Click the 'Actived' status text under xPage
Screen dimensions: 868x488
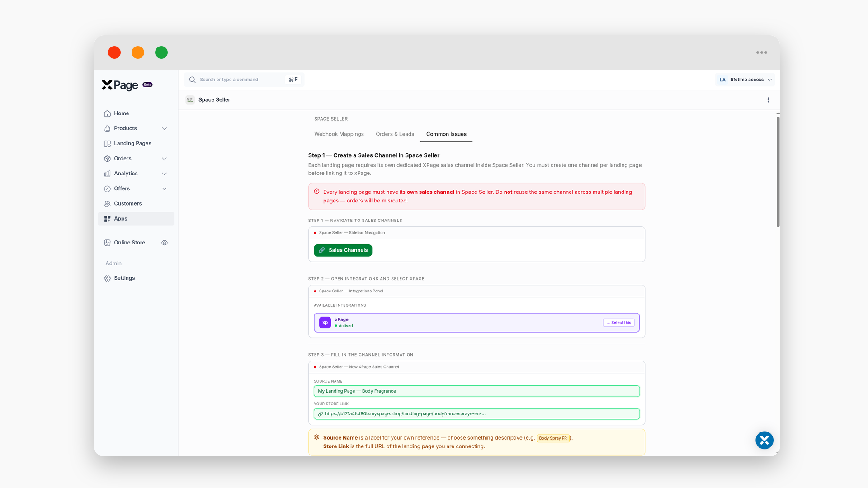345,326
